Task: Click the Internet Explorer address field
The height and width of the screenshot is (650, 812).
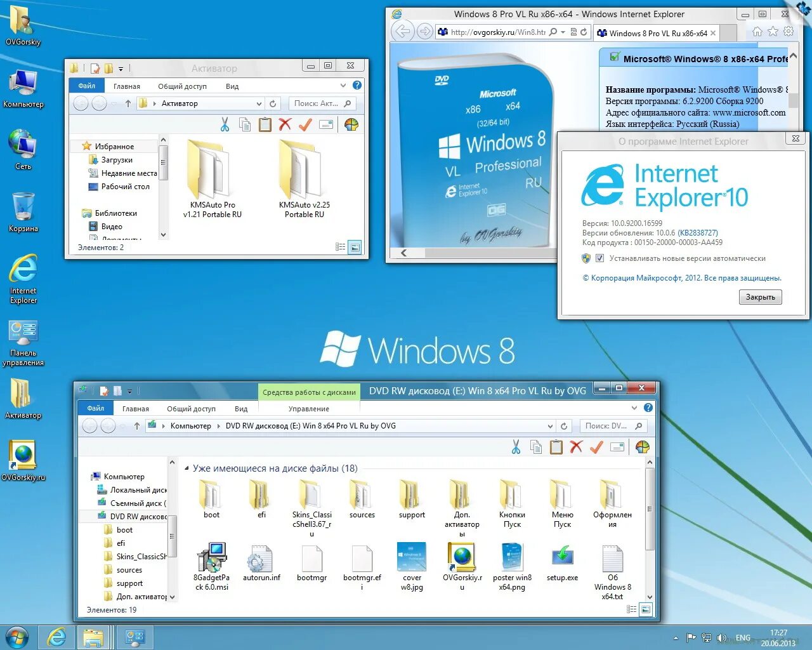Action: click(x=497, y=32)
